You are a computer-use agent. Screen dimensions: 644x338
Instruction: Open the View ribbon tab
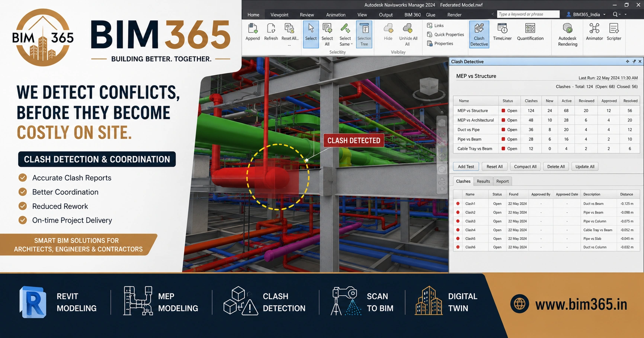tap(362, 15)
